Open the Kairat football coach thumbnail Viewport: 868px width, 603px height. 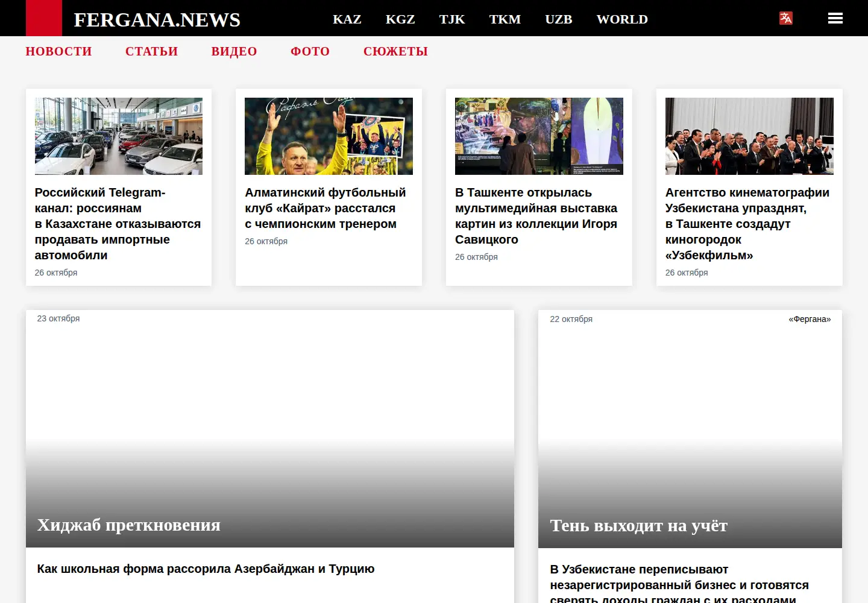point(329,136)
